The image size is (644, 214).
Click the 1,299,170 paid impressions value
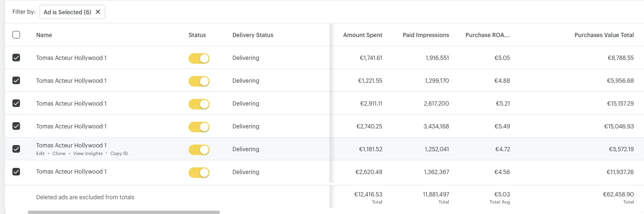[x=437, y=81]
